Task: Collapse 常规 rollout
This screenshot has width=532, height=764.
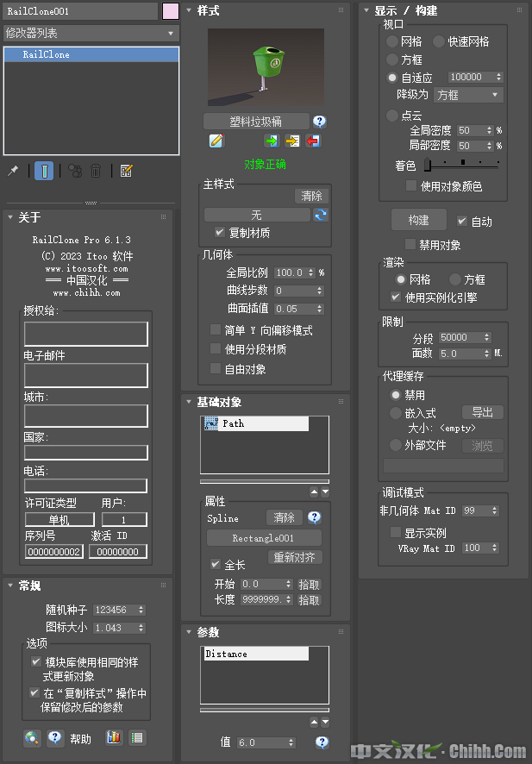Action: click(x=10, y=586)
